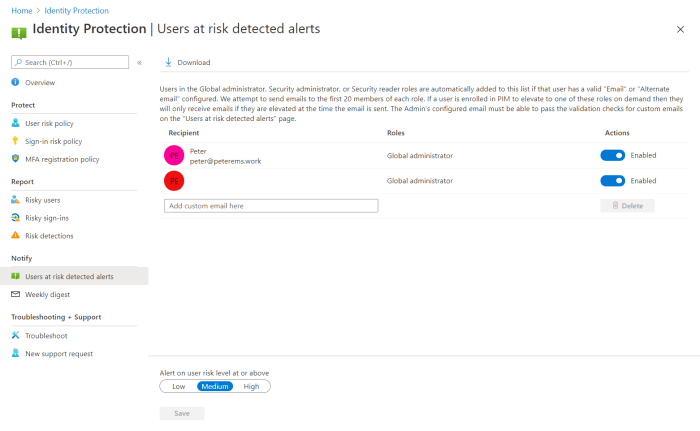Click the Overview info icon in sidebar
Viewport: 700px width, 431px height.
click(x=16, y=82)
